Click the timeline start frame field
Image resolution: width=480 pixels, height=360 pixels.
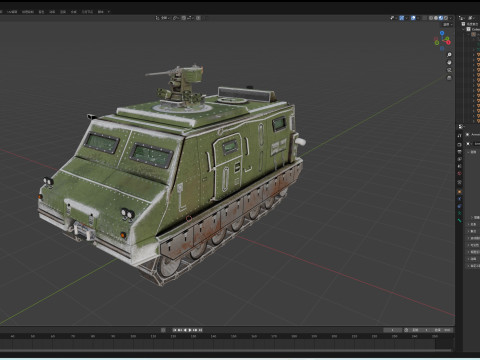pyautogui.click(x=421, y=330)
